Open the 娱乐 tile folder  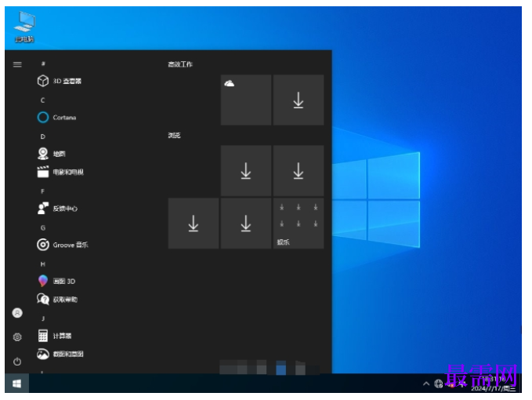coord(299,224)
